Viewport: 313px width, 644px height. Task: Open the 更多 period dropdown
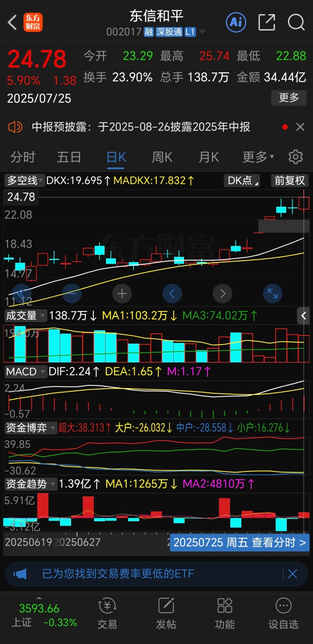[258, 157]
